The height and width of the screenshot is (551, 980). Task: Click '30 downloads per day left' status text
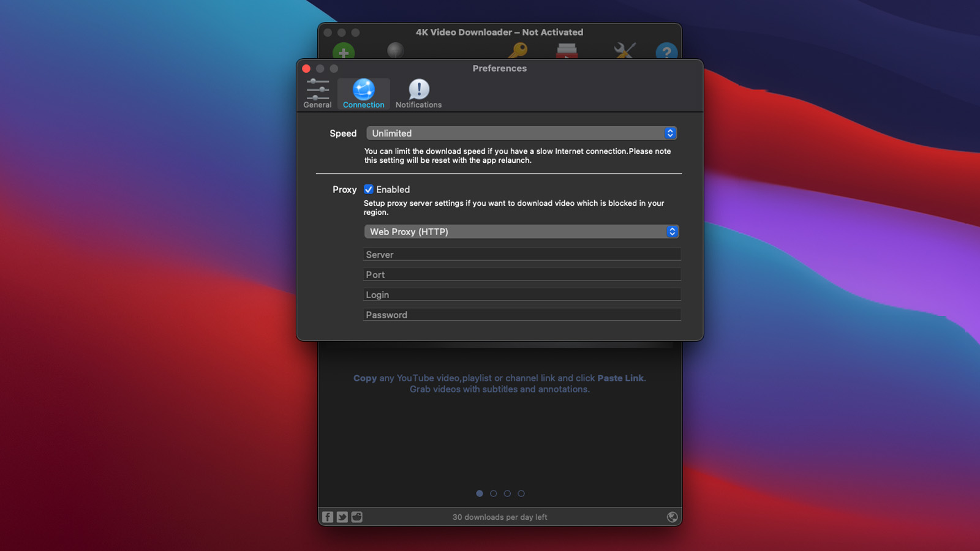[500, 517]
